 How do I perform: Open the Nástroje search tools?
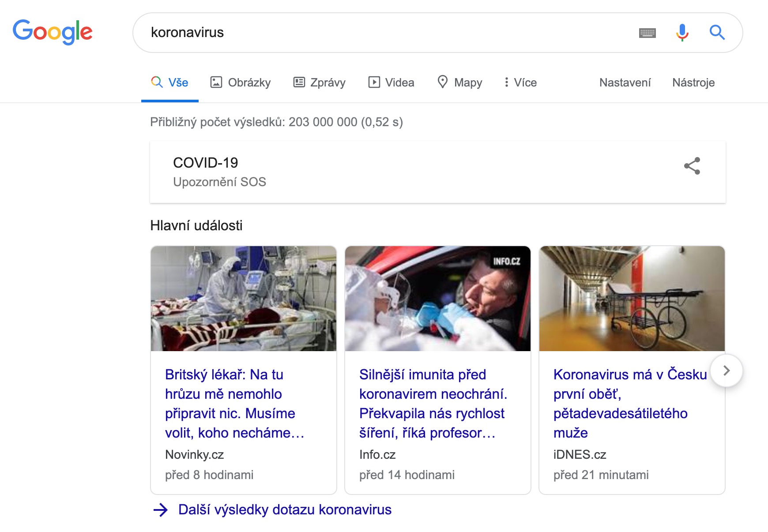pyautogui.click(x=693, y=82)
